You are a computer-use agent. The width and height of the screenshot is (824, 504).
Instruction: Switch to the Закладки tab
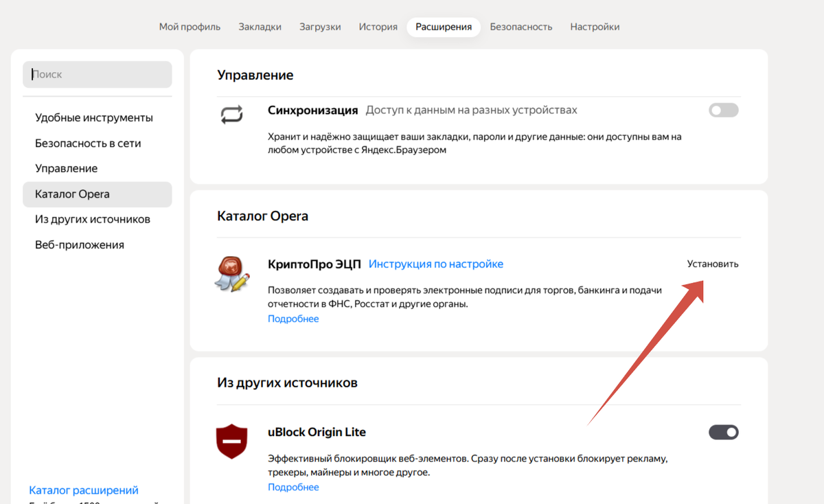coord(260,27)
